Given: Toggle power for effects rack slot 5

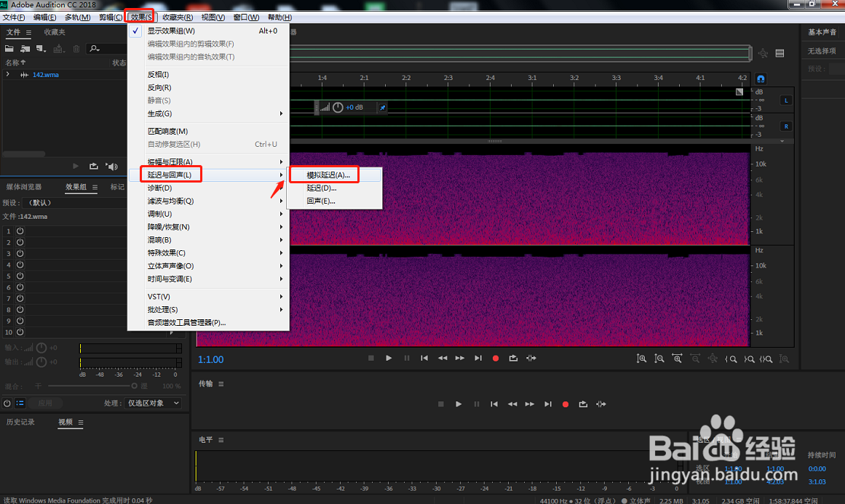Looking at the screenshot, I should click(20, 276).
